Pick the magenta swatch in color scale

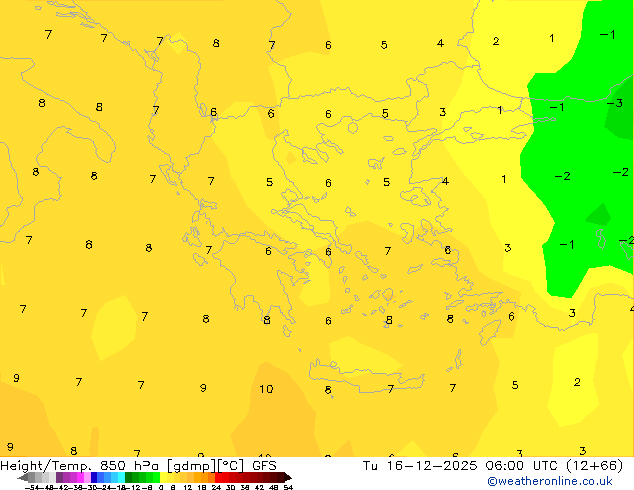(x=80, y=477)
